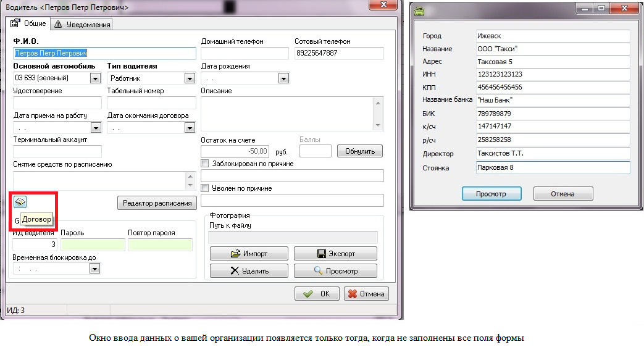Switch to the Уведомления tab

(82, 24)
